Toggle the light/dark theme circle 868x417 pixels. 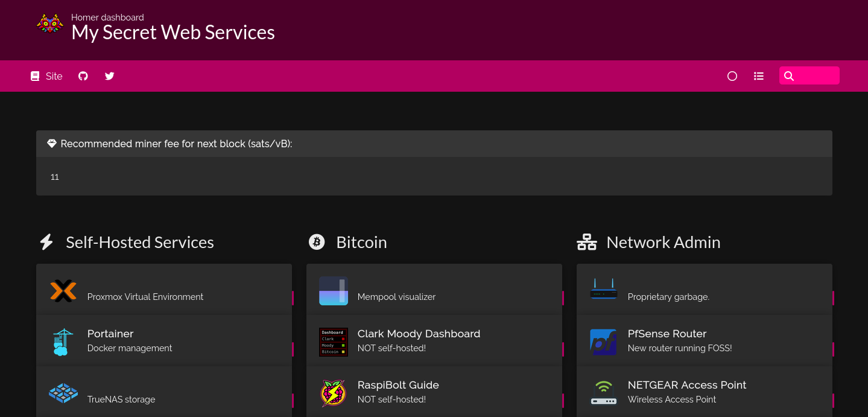(x=732, y=76)
